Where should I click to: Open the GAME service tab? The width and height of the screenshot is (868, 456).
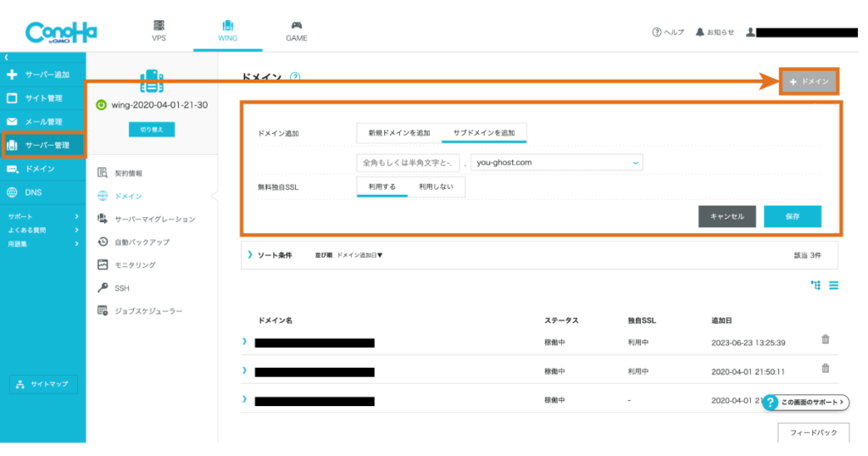click(296, 31)
